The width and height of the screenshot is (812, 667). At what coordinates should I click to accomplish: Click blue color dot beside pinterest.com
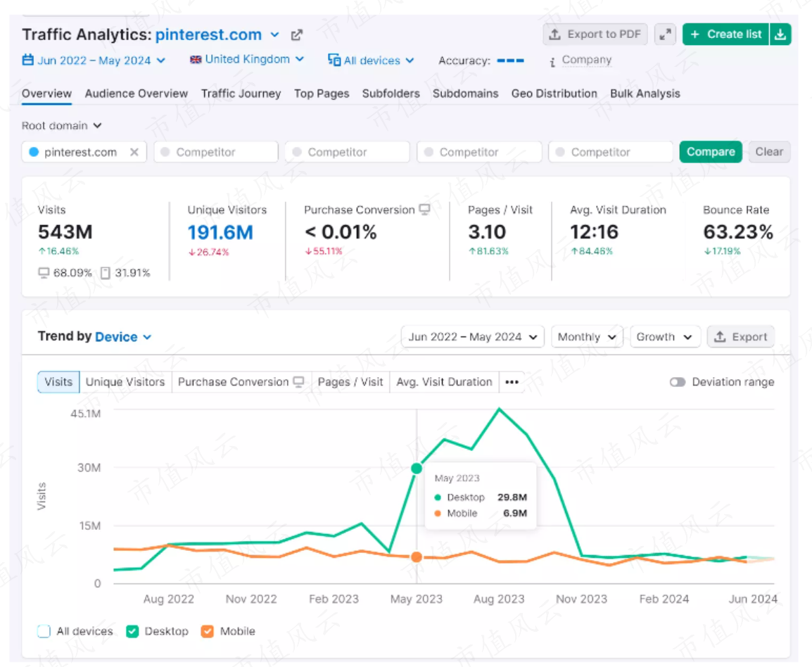point(34,152)
